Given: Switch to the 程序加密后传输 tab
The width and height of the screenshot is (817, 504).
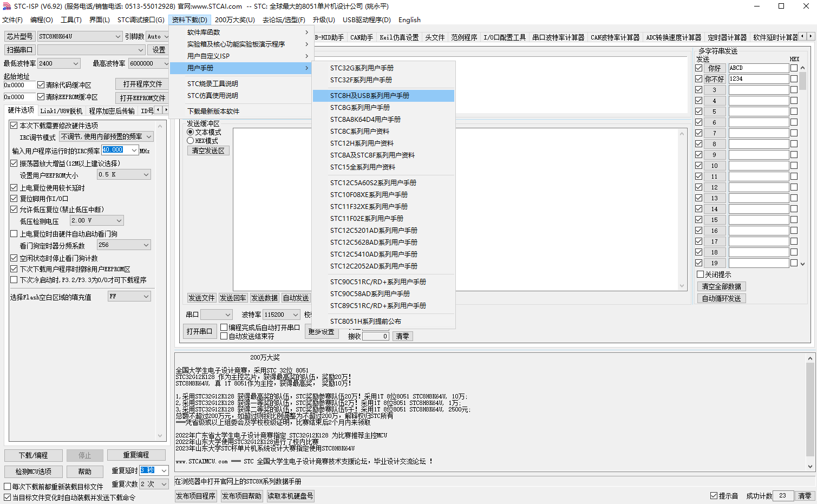Looking at the screenshot, I should (112, 111).
